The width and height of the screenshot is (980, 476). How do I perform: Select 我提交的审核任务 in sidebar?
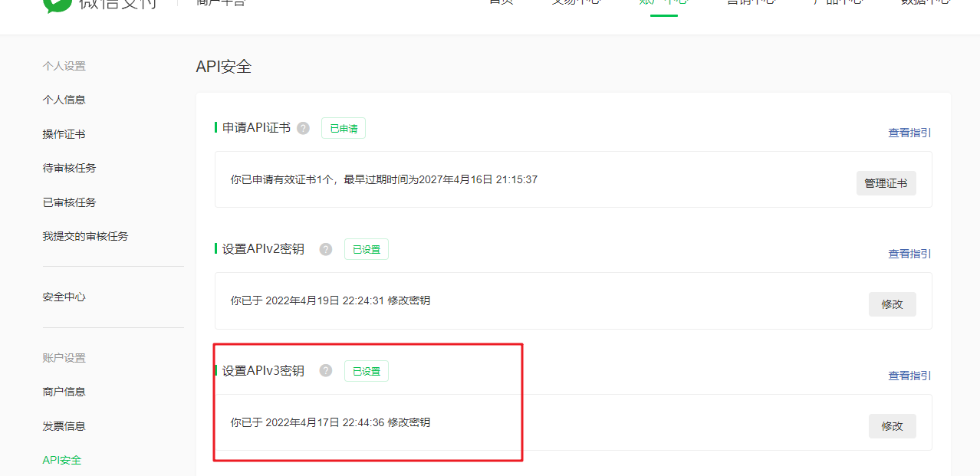(x=85, y=236)
